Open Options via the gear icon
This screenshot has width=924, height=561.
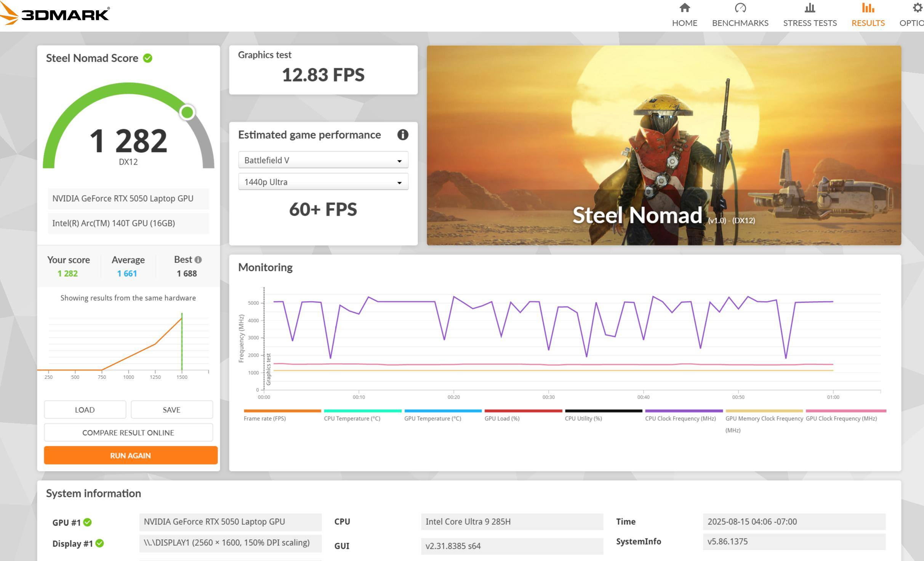[918, 8]
